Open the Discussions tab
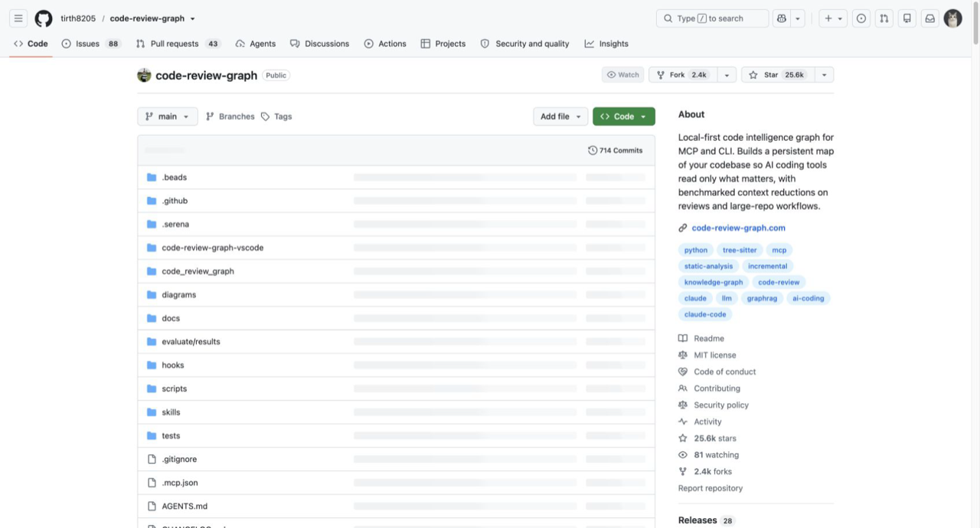 point(319,44)
